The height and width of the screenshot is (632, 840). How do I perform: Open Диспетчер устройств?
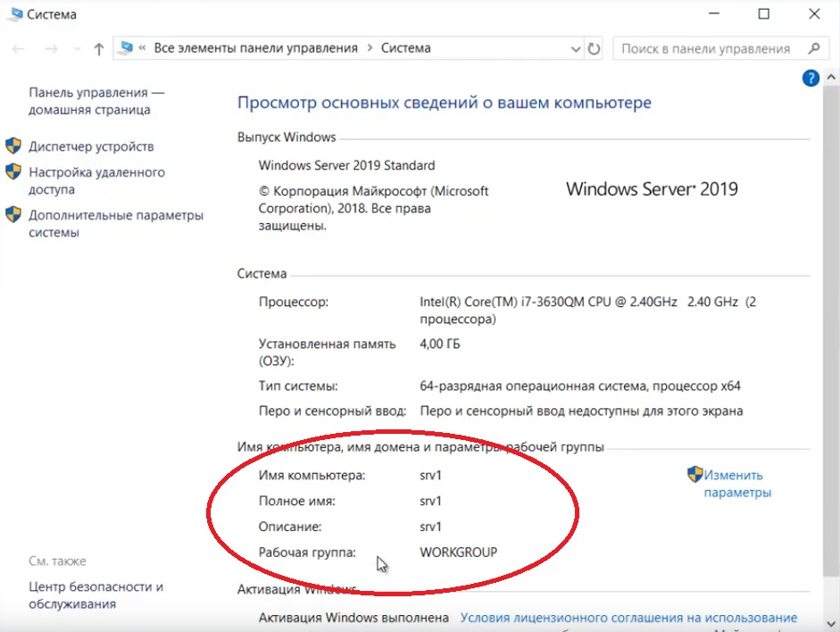[91, 146]
